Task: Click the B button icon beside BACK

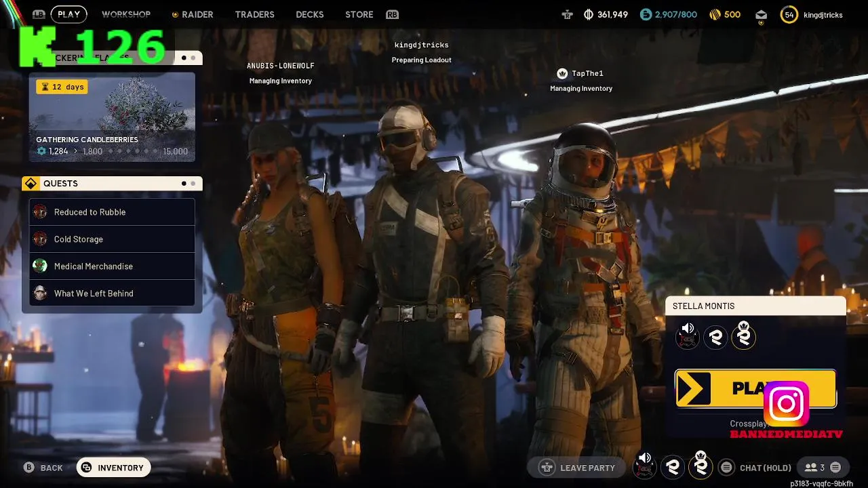Action: (28, 468)
